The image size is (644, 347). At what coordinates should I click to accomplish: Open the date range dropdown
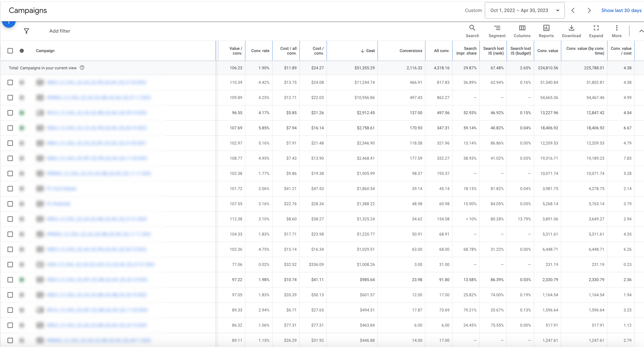tap(524, 10)
